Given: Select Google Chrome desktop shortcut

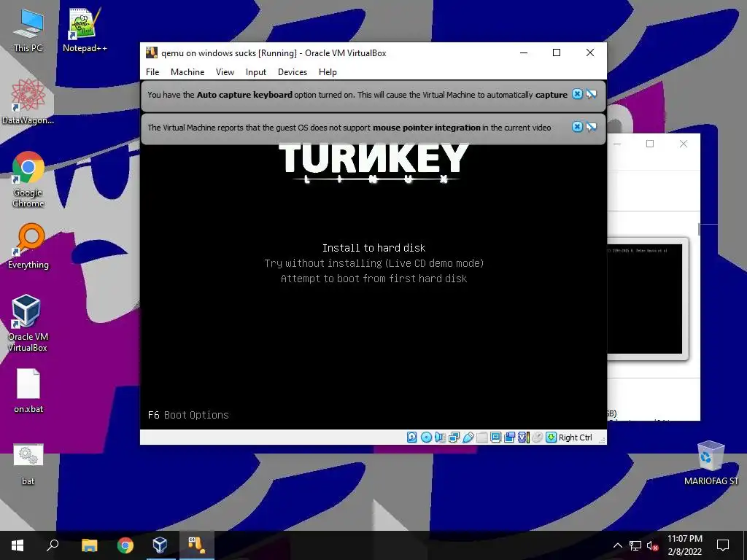Looking at the screenshot, I should pos(28,179).
